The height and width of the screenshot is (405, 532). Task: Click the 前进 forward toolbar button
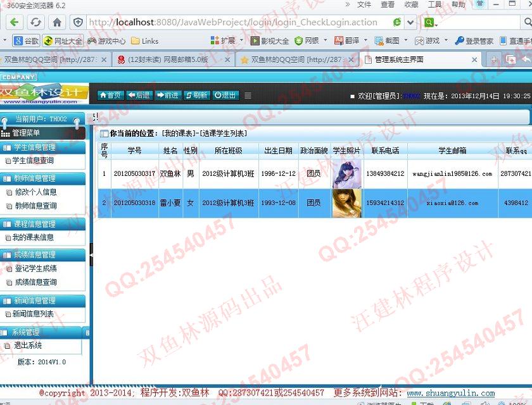point(168,95)
